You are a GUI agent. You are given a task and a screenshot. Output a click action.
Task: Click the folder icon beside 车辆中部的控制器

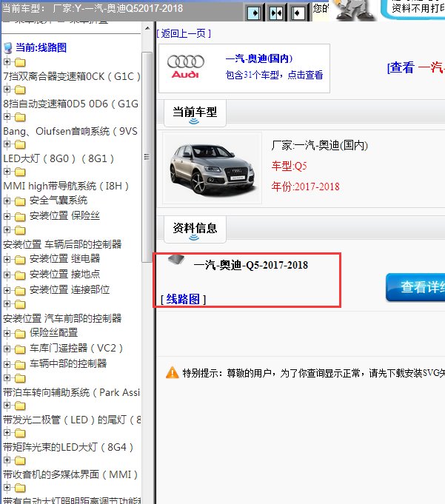(x=20, y=365)
